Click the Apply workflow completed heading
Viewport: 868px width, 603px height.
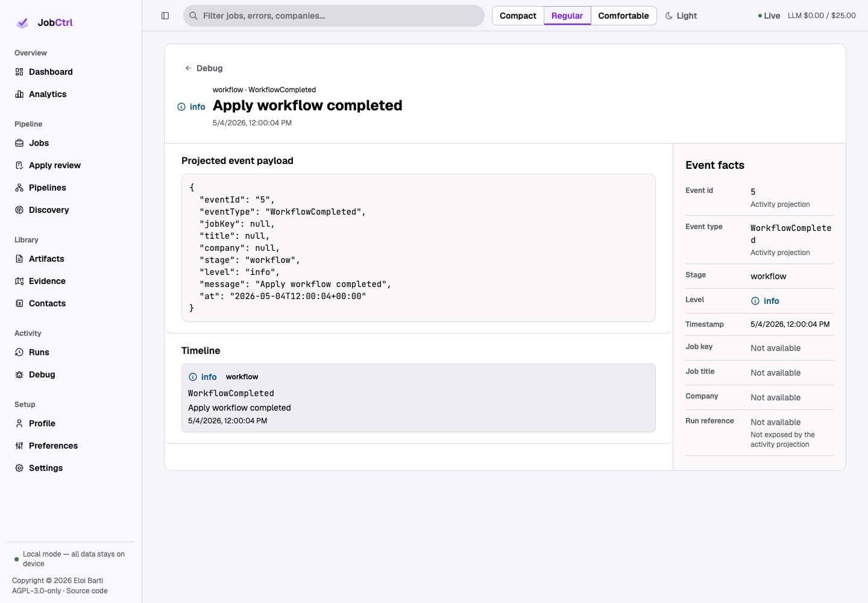[x=307, y=106]
